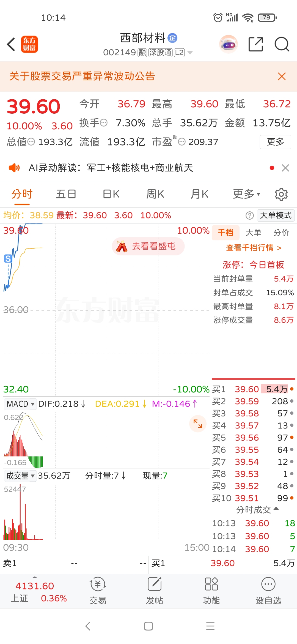297x644 pixels.
Task: Switch to the 月K tab
Action: (199, 194)
